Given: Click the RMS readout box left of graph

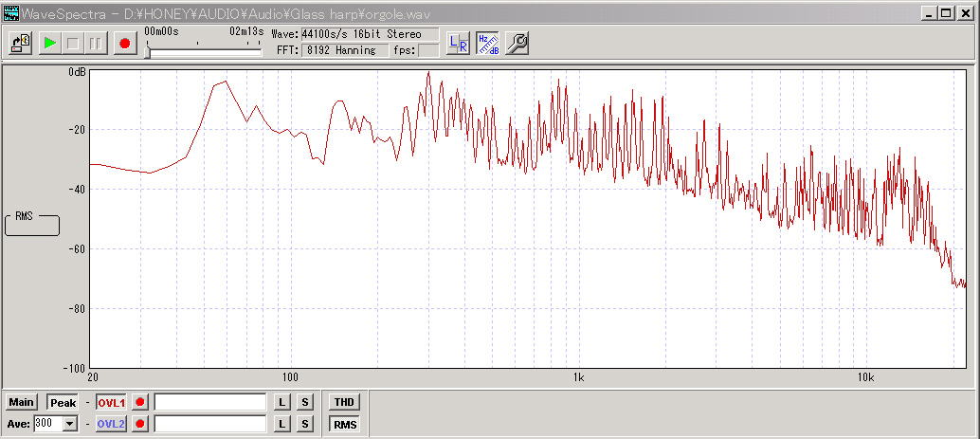Looking at the screenshot, I should pyautogui.click(x=32, y=225).
